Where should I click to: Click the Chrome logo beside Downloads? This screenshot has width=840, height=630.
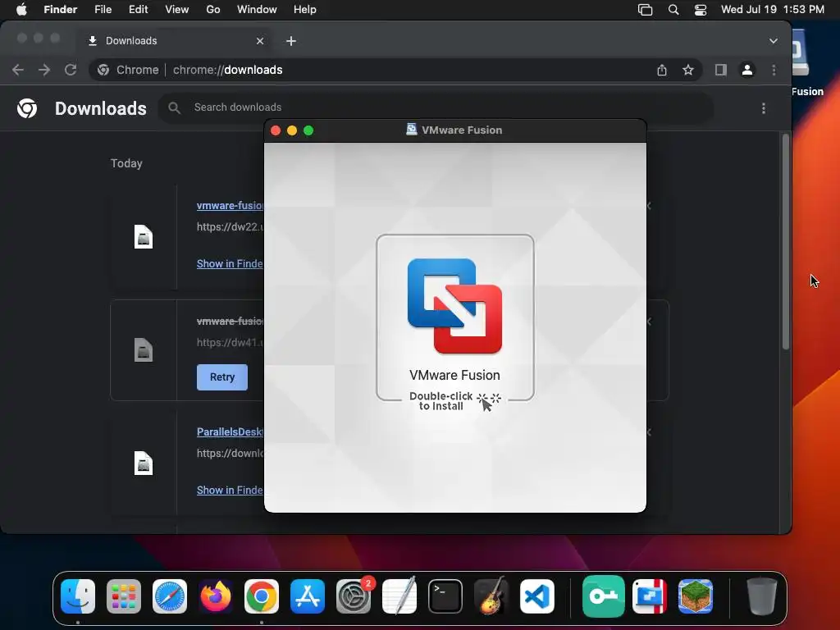coord(27,108)
